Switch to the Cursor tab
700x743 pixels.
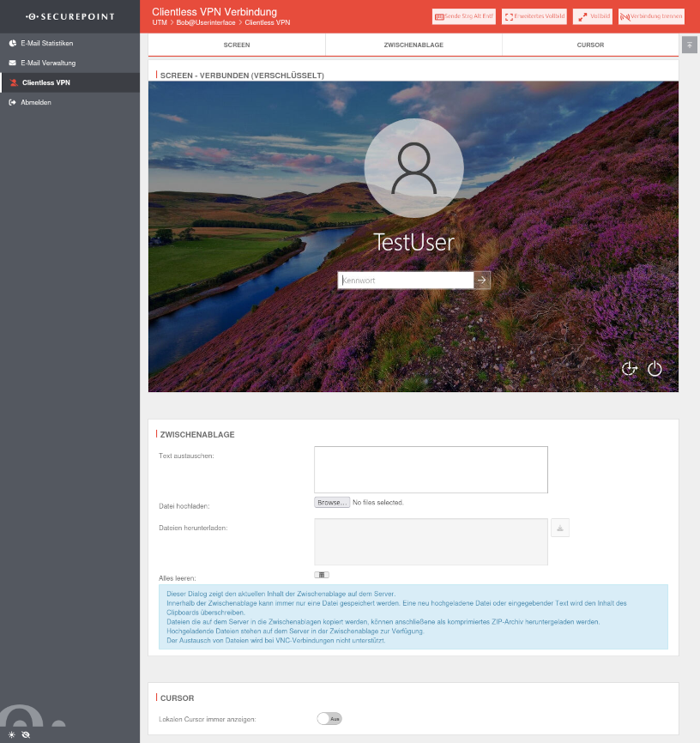point(590,45)
